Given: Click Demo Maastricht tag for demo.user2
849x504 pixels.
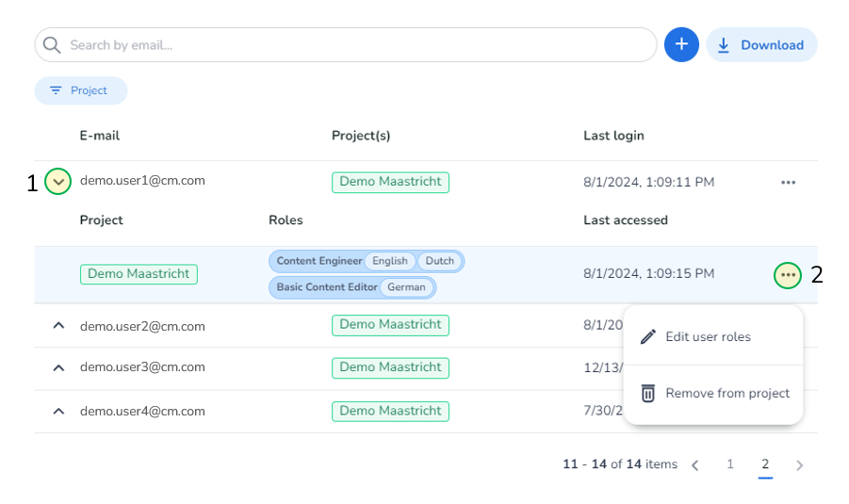Looking at the screenshot, I should (x=390, y=325).
